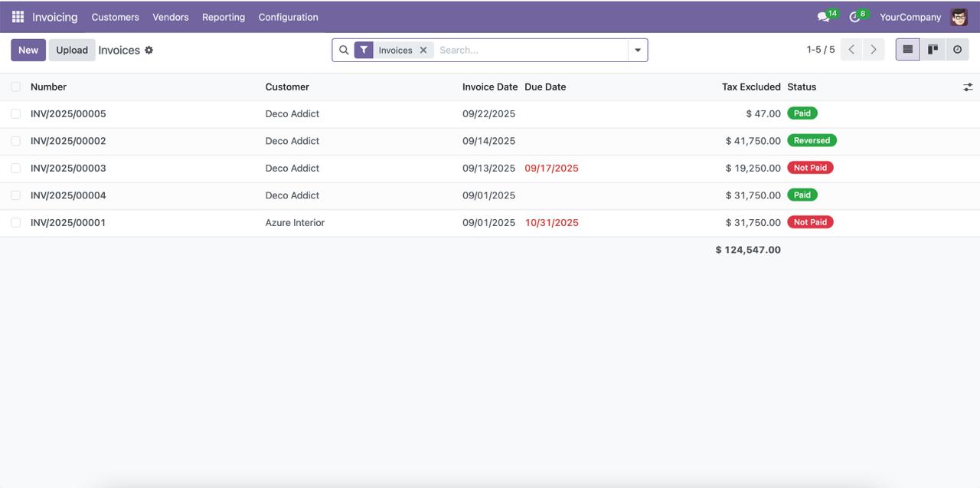Click the $ 41,750.00 amount
The height and width of the screenshot is (488, 980).
click(x=753, y=141)
